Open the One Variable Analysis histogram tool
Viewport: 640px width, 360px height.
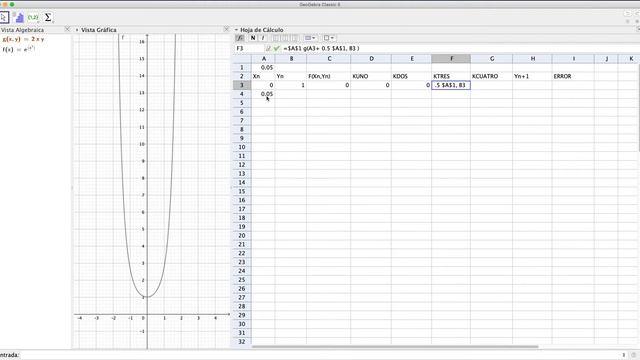coord(18,18)
